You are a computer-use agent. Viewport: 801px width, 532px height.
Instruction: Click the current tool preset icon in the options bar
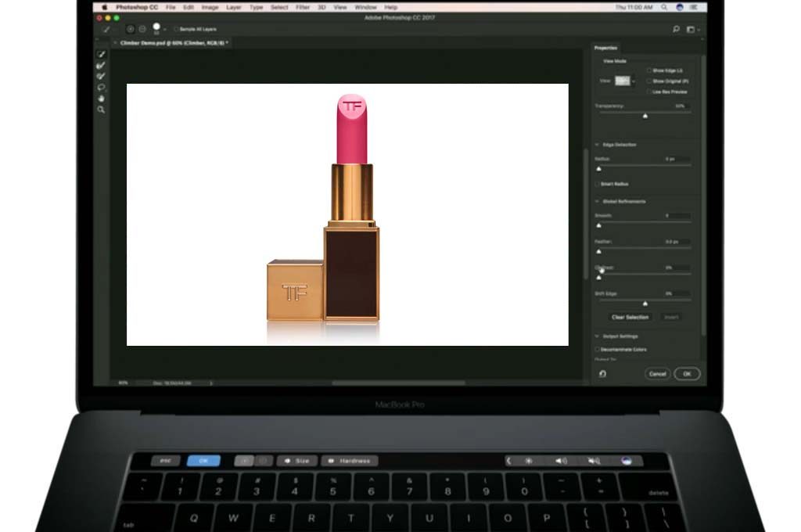point(106,29)
